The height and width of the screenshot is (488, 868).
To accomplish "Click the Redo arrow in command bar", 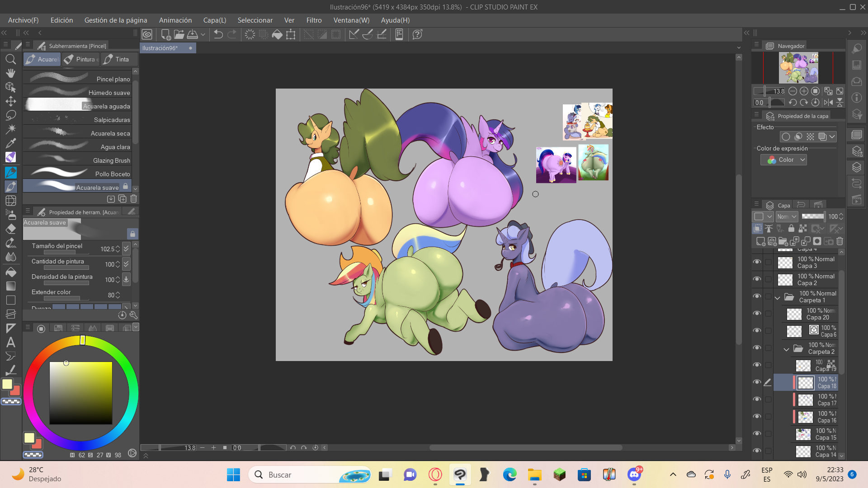I will click(232, 34).
